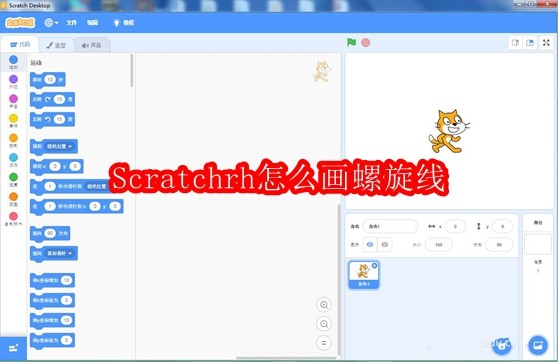The width and height of the screenshot is (558, 362).
Task: Show the sprite with the open-eye button
Action: (370, 245)
